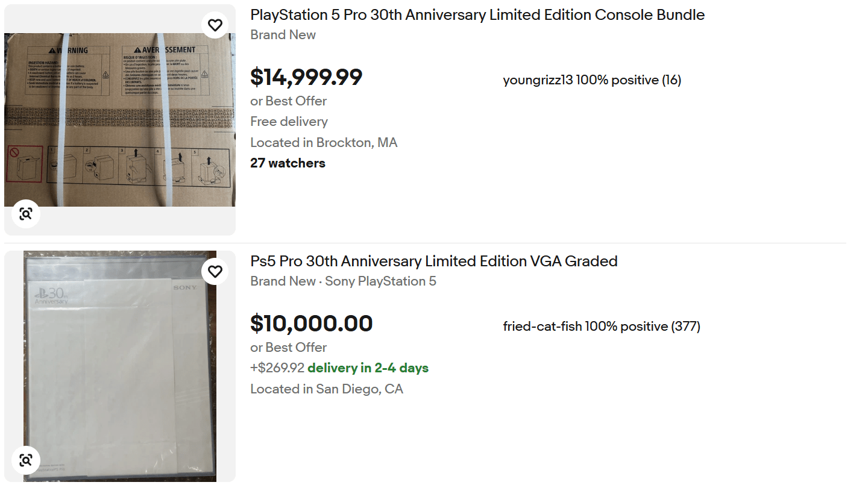Image resolution: width=868 pixels, height=488 pixels.
Task: Add the PS5 Pro Console Bundle to watchlist
Action: tap(215, 25)
